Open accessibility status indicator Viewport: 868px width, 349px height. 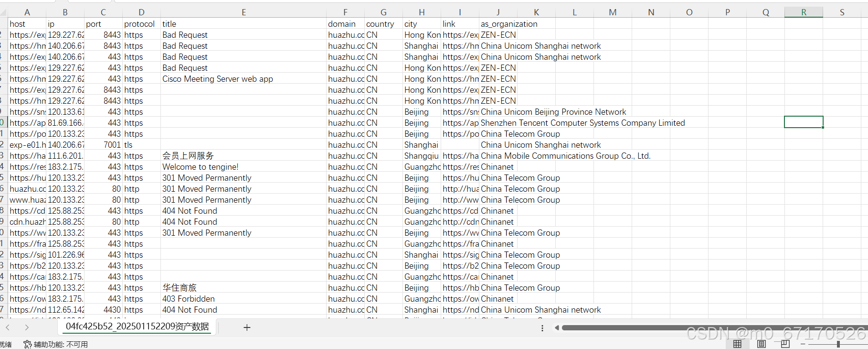[x=55, y=344]
